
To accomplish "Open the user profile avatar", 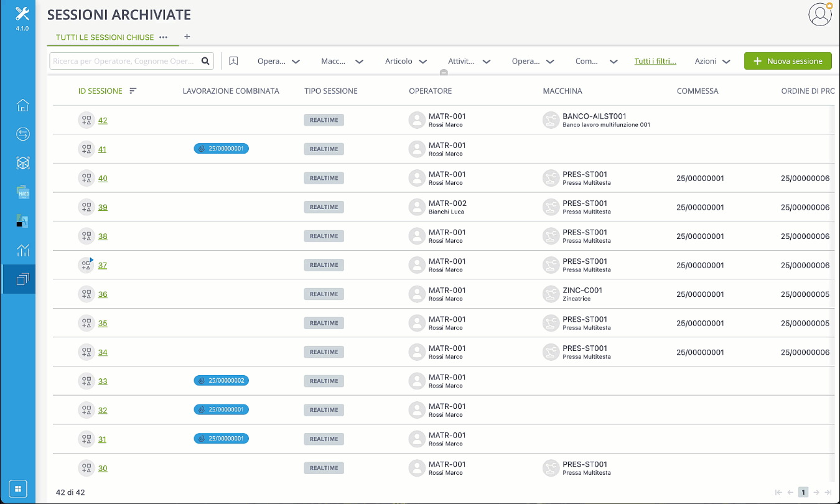I will [x=820, y=14].
